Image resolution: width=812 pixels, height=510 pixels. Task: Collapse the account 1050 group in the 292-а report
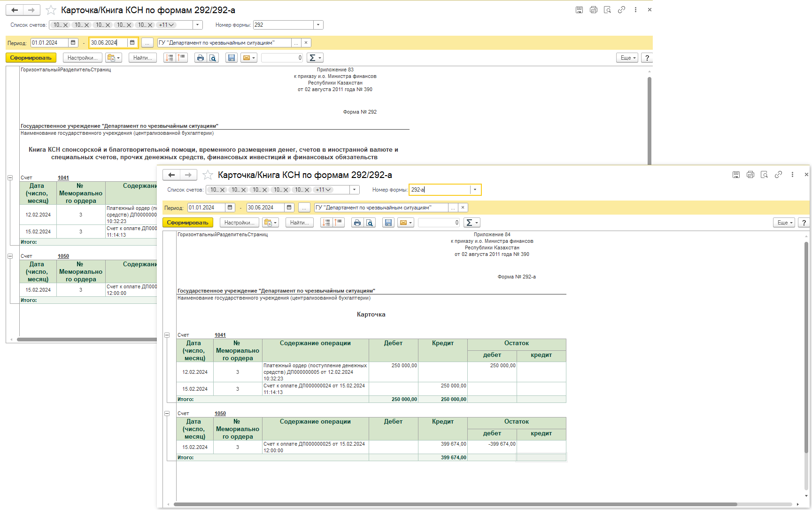click(x=167, y=414)
